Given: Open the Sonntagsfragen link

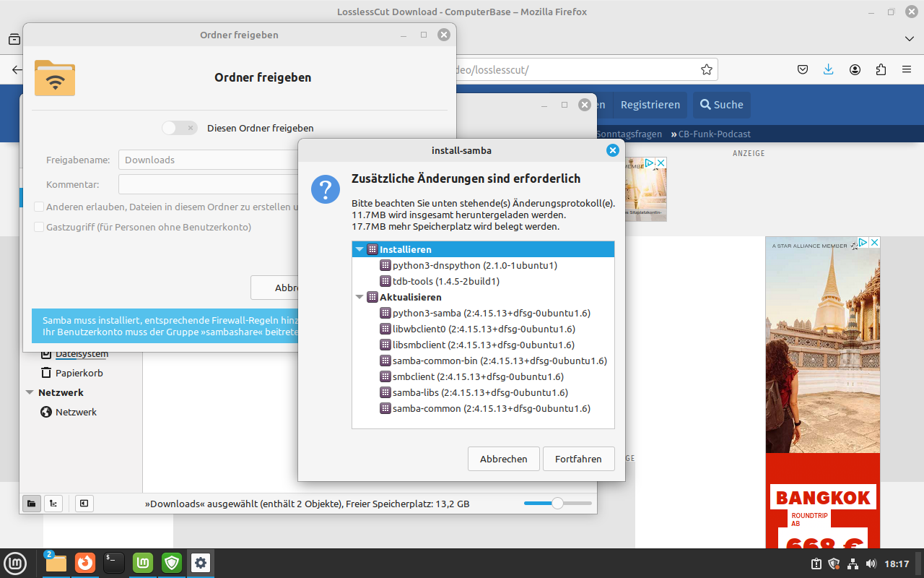Looking at the screenshot, I should pos(627,134).
